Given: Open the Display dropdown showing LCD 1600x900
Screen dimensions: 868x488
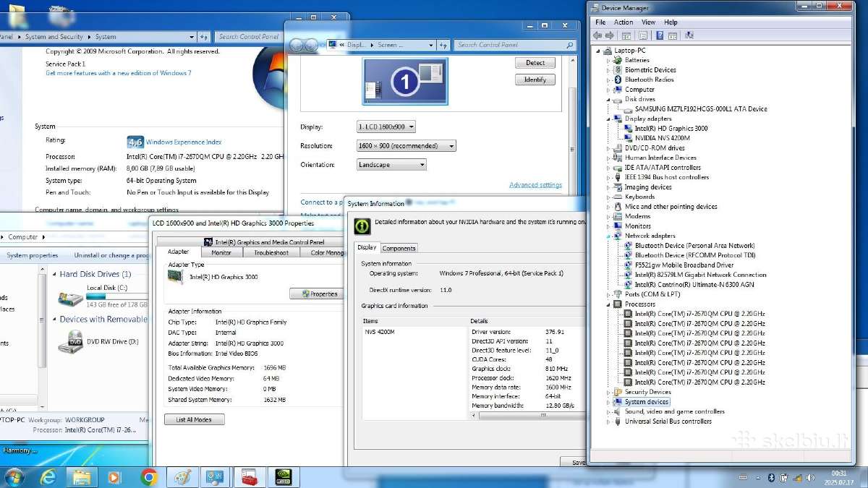Looking at the screenshot, I should [x=386, y=127].
